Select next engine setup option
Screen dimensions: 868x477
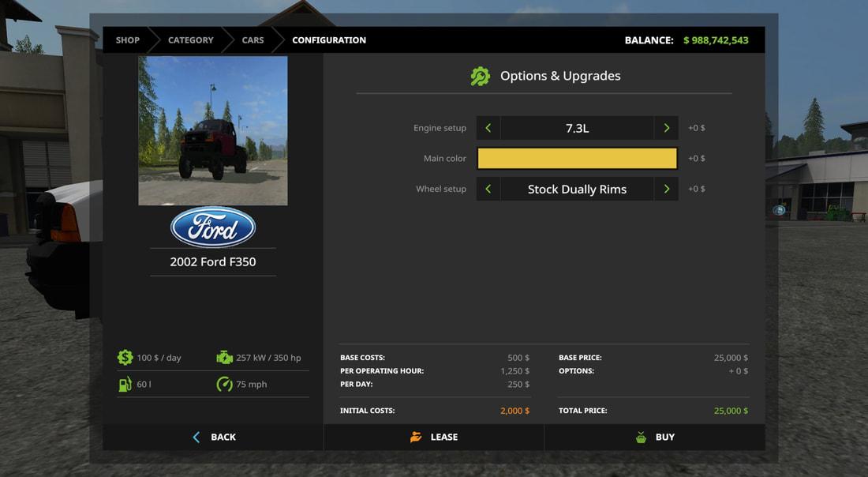[x=666, y=128]
